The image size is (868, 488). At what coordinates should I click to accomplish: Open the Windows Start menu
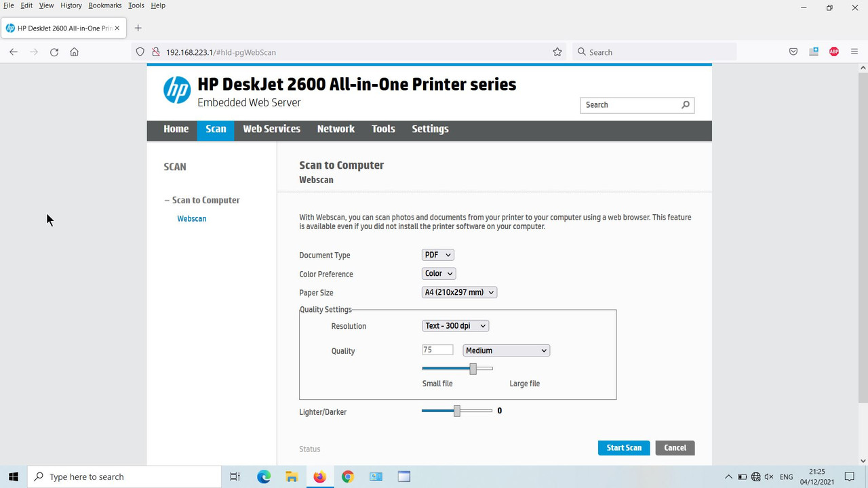tap(14, 476)
